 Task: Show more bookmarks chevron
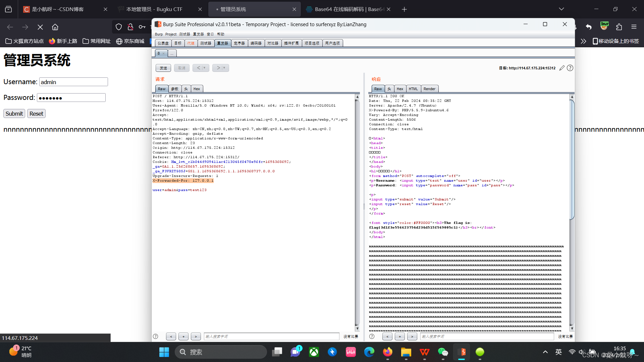[583, 41]
